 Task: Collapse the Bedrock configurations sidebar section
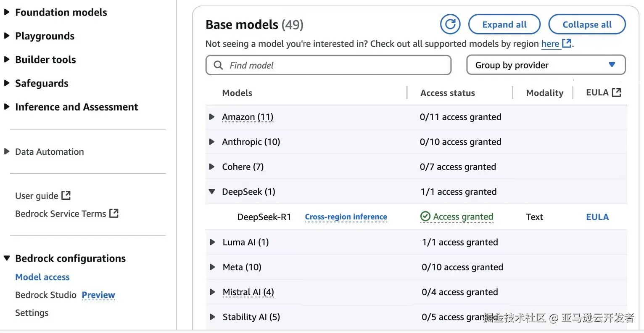pyautogui.click(x=7, y=258)
